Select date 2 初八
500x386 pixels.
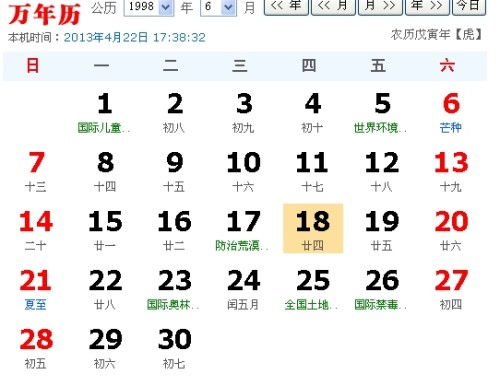click(x=174, y=113)
